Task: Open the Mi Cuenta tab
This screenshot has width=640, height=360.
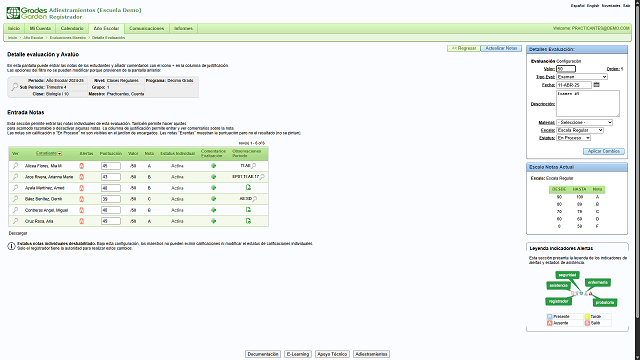Action: [x=40, y=28]
